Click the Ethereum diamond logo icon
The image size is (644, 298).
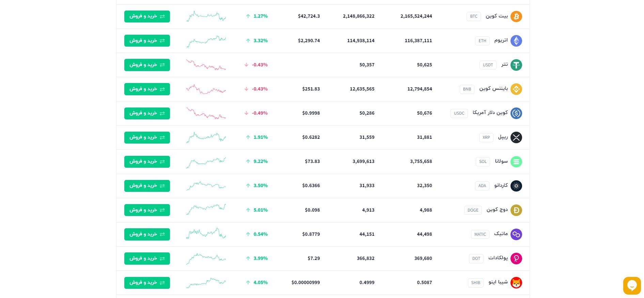point(516,41)
